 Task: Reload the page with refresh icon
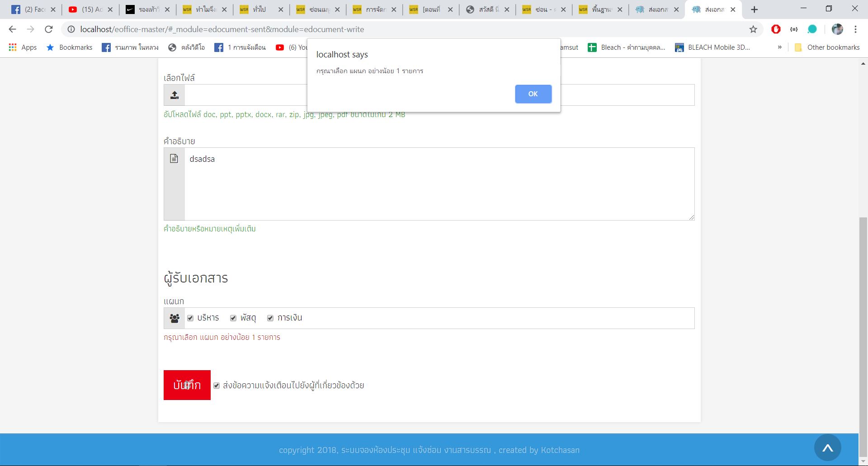49,29
